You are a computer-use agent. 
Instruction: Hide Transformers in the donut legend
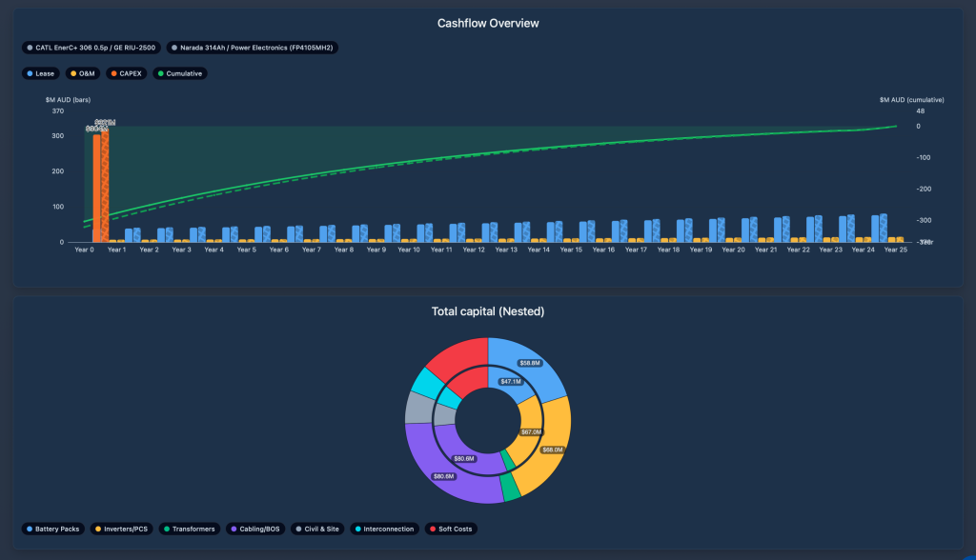pos(190,529)
